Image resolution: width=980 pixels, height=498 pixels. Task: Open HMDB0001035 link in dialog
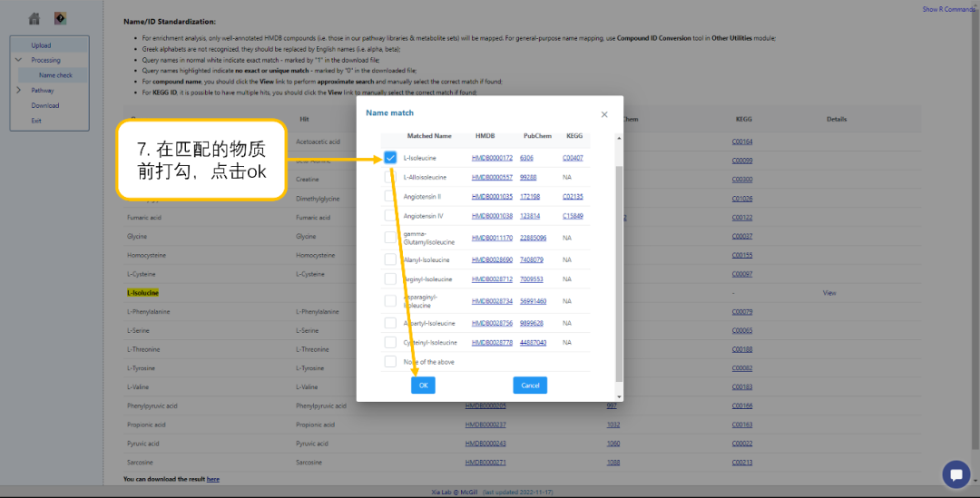[x=492, y=197]
